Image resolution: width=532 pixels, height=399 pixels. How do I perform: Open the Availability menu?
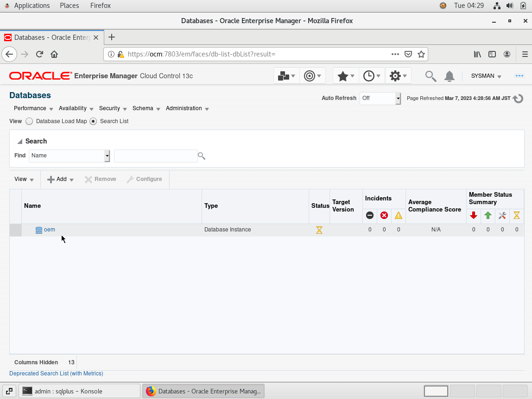tap(76, 108)
